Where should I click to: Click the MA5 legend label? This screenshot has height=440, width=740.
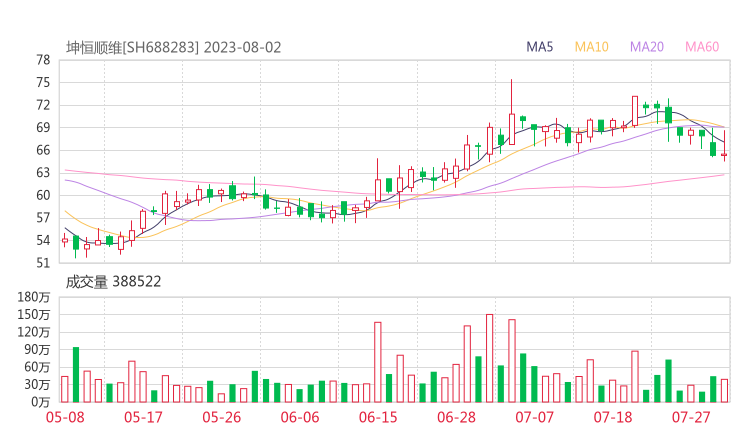tap(539, 47)
